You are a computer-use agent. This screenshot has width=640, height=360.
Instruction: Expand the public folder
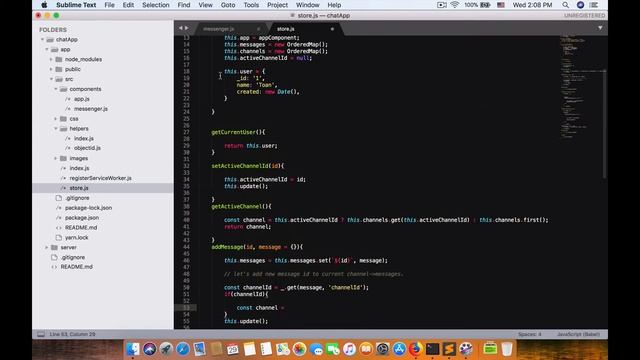coord(51,69)
